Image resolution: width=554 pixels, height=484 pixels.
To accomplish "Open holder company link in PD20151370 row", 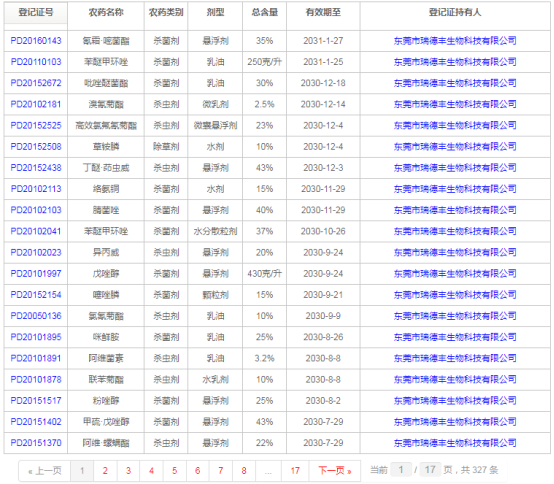I will [455, 443].
